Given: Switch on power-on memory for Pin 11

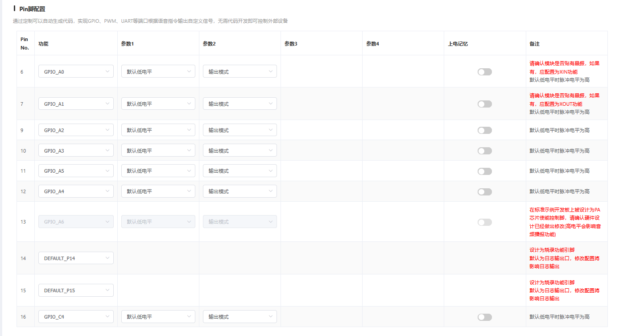Looking at the screenshot, I should [484, 171].
